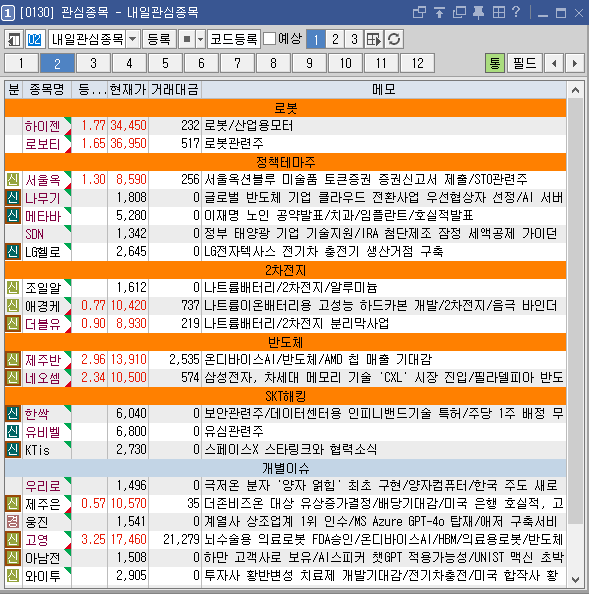Select the 로보티 stock name
The image size is (589, 594).
click(x=42, y=144)
